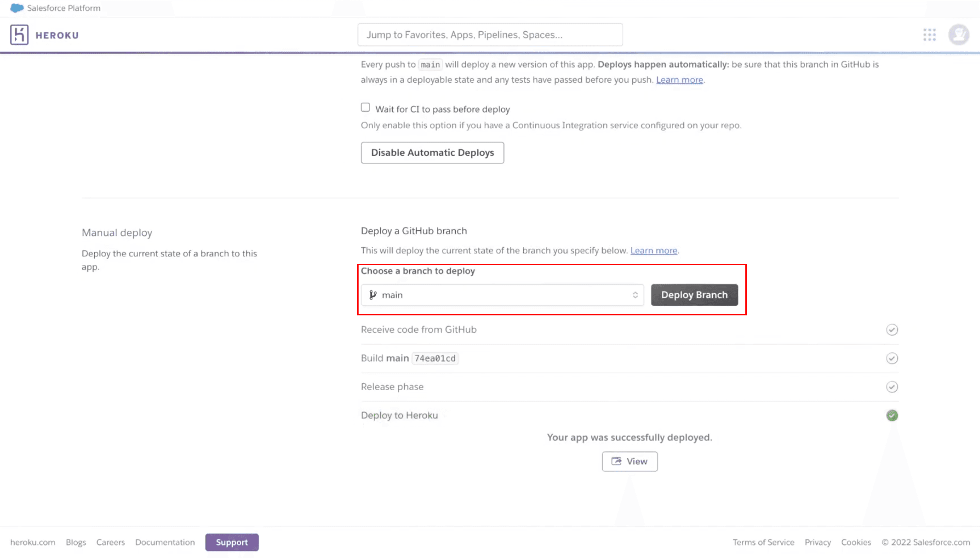Click the GitHub branch icon in dropdown
Image resolution: width=980 pixels, height=558 pixels.
pyautogui.click(x=372, y=294)
